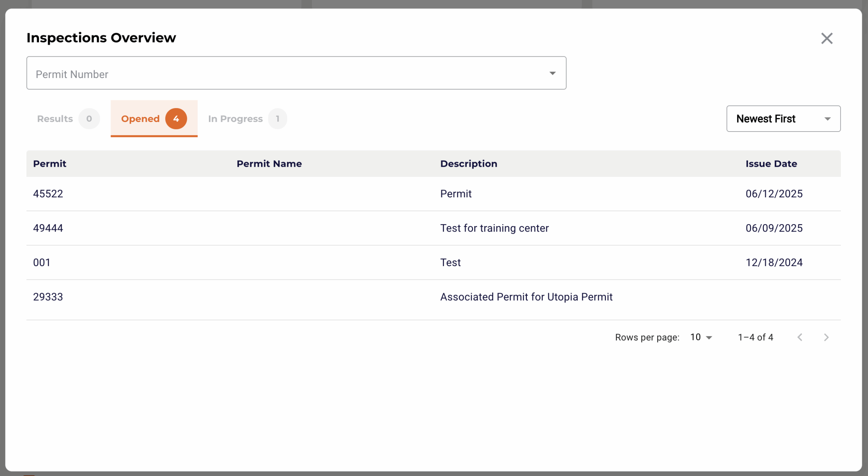Click the '1–4 of 4' pagination text
This screenshot has width=868, height=476.
tap(755, 337)
